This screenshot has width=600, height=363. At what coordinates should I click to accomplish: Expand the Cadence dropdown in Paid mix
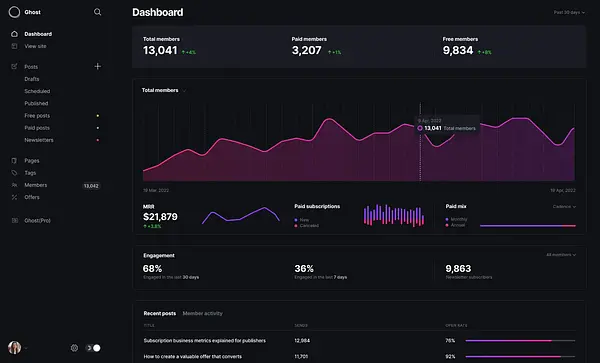[x=564, y=207]
